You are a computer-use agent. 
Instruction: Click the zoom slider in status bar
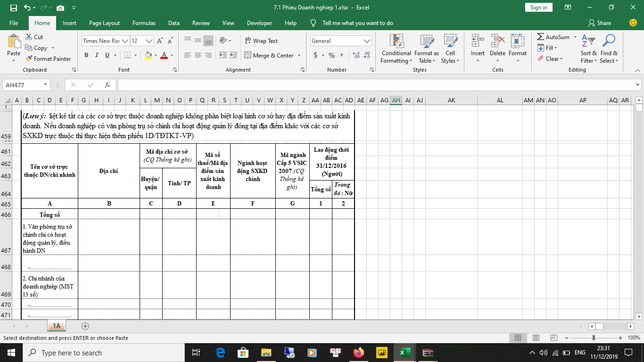point(593,337)
